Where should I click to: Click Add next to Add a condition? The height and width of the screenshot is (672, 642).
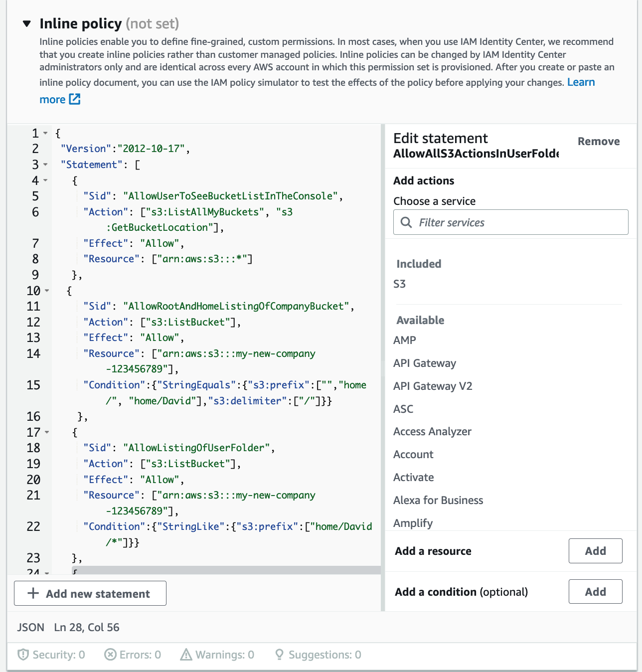(x=595, y=592)
